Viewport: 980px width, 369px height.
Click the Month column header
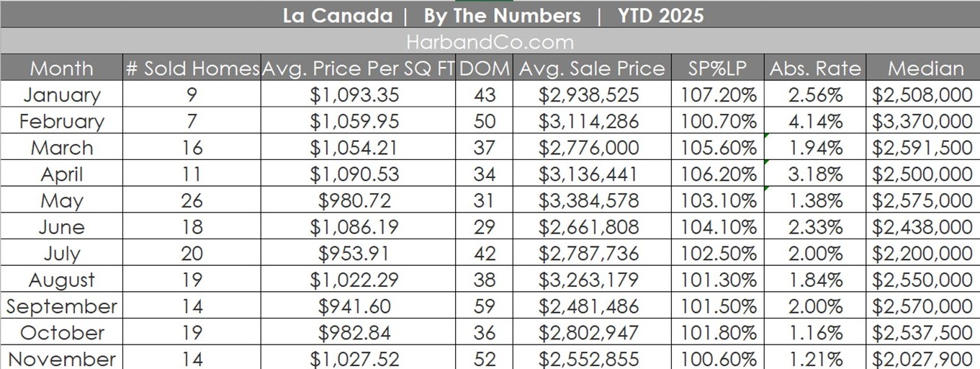(x=61, y=68)
